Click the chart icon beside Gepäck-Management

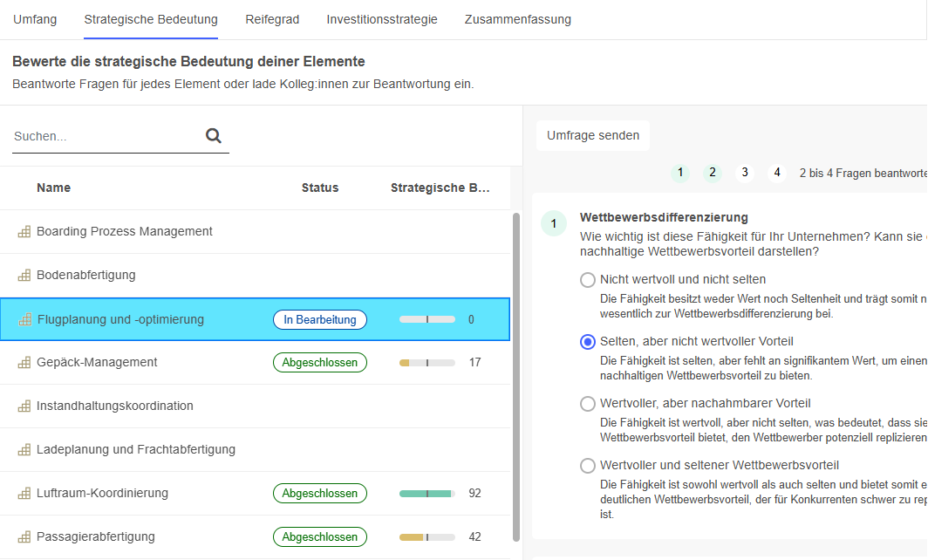[23, 362]
